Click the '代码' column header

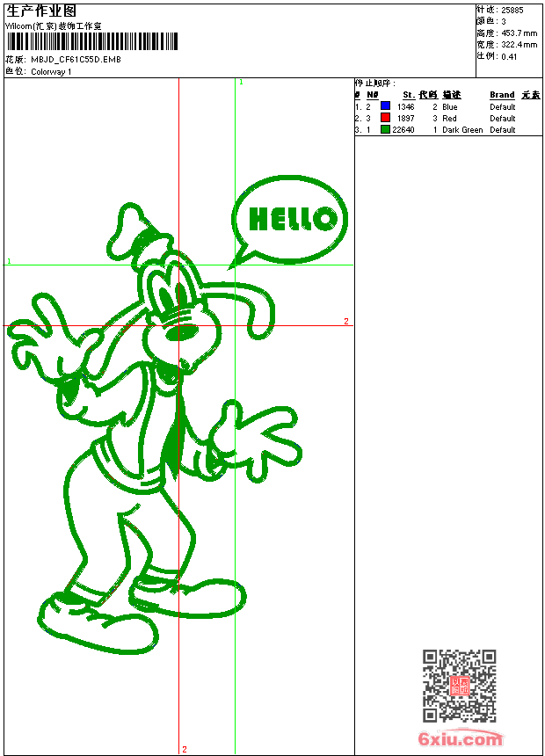[x=428, y=95]
